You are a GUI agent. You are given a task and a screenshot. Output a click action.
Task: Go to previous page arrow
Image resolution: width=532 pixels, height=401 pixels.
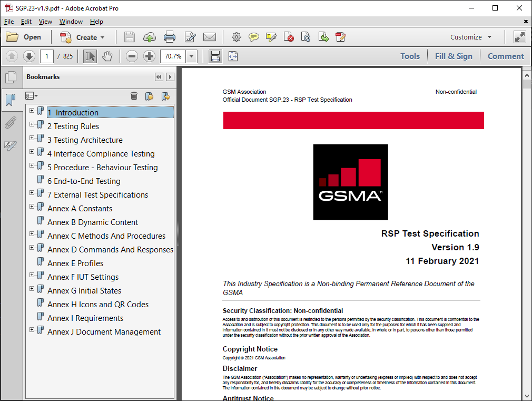12,56
